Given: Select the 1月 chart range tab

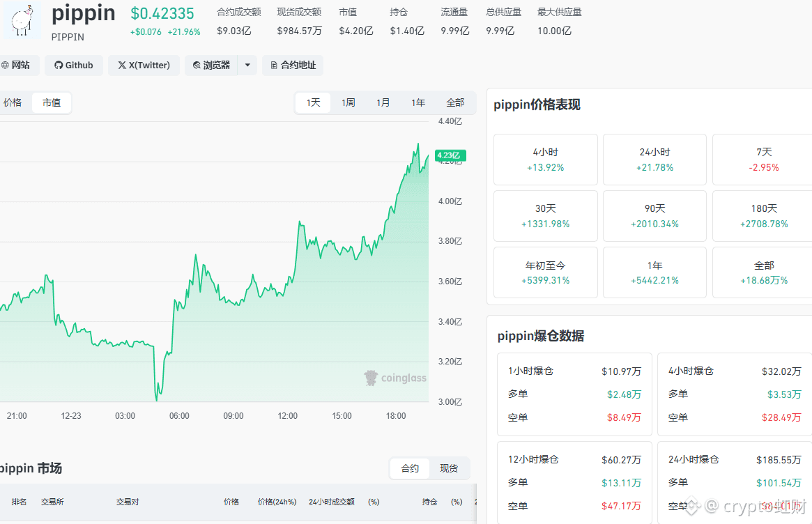Looking at the screenshot, I should click(x=383, y=103).
